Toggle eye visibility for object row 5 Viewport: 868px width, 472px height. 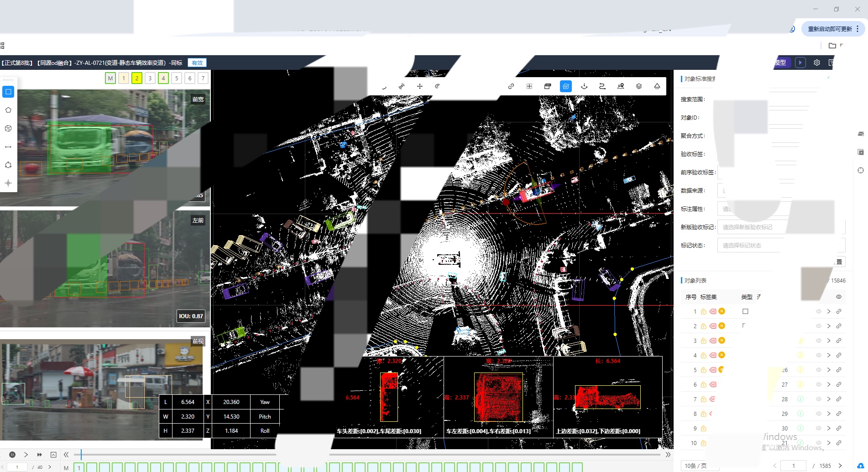pos(819,370)
